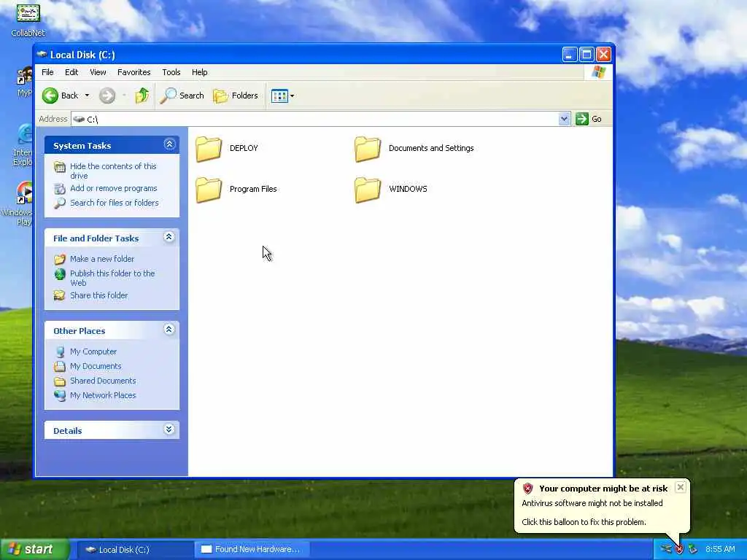The width and height of the screenshot is (747, 560).
Task: Expand the Details panel
Action: click(x=169, y=429)
